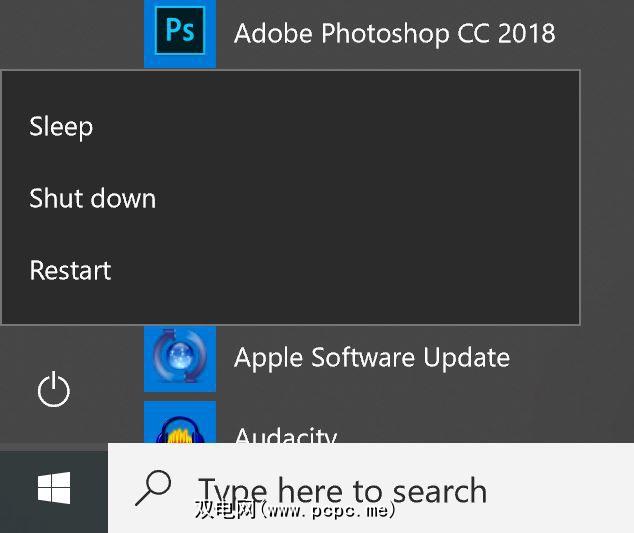Open the Apple Software Update list entry
Image resolution: width=634 pixels, height=533 pixels.
[371, 357]
